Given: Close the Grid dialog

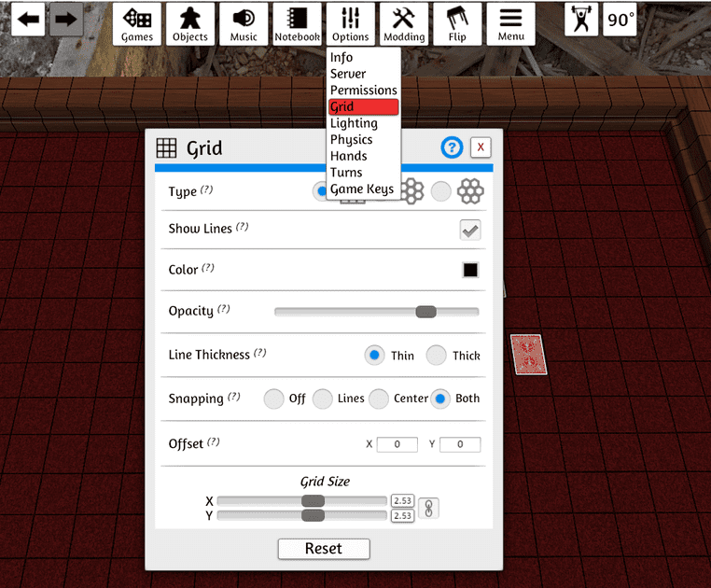Looking at the screenshot, I should coord(481,147).
